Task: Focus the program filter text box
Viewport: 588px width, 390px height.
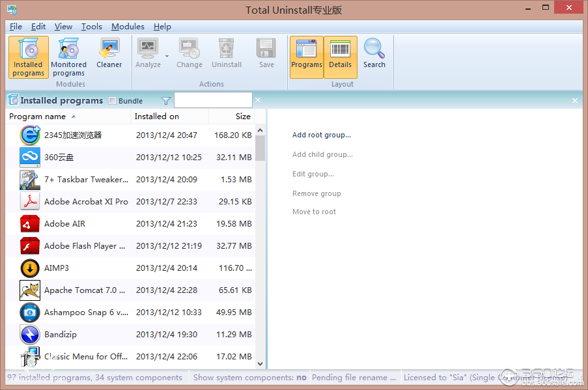Action: pyautogui.click(x=213, y=100)
